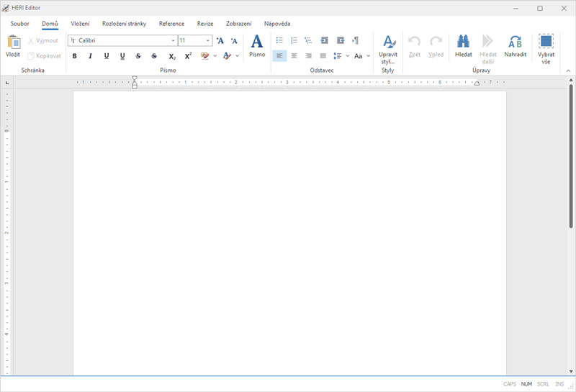Click the tab stop type selector

pos(7,83)
